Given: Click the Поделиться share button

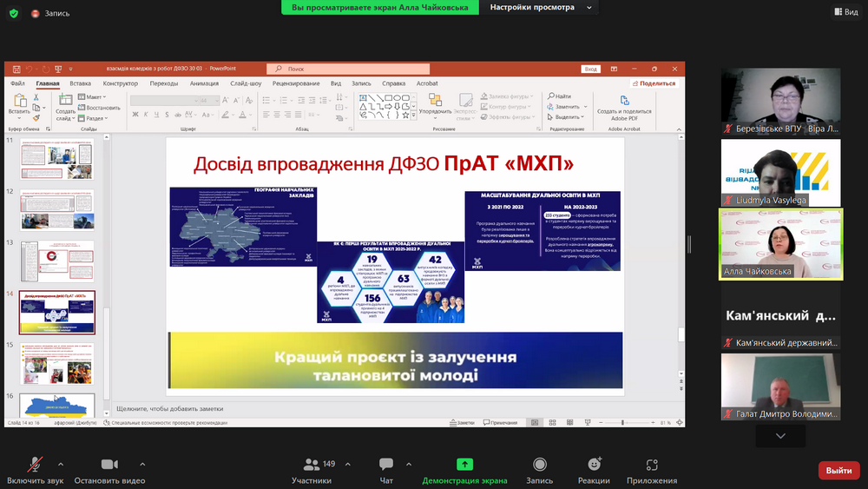Looking at the screenshot, I should [654, 83].
